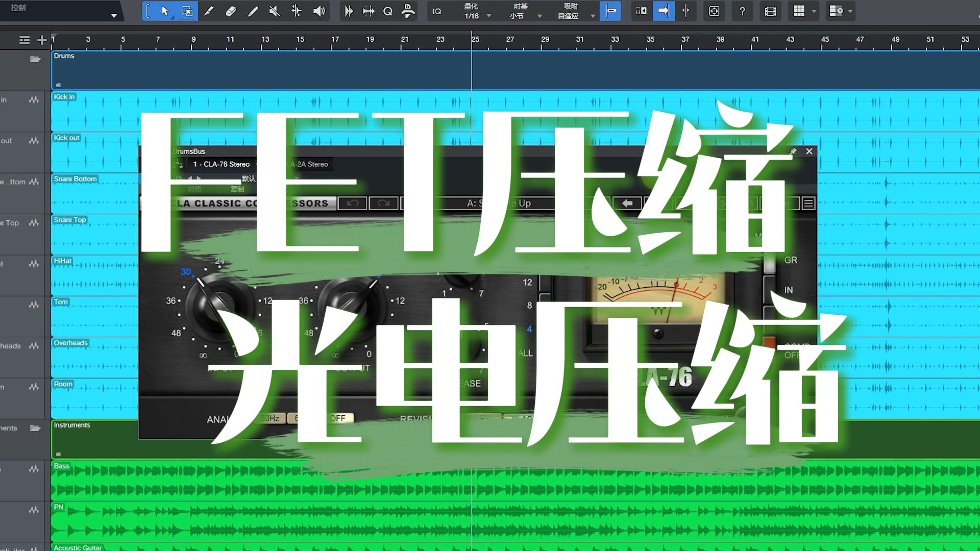
Task: Select the Range tool
Action: pyautogui.click(x=187, y=11)
